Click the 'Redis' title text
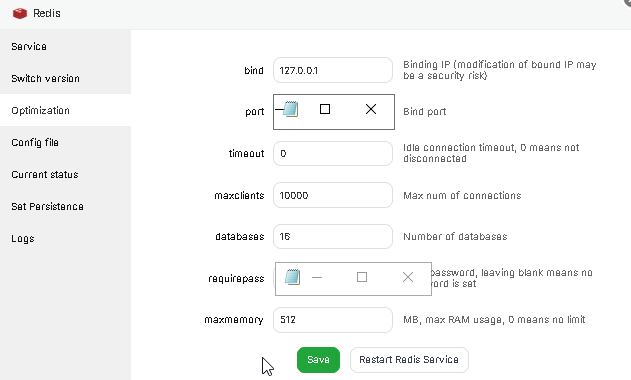This screenshot has height=380, width=631. coord(47,13)
